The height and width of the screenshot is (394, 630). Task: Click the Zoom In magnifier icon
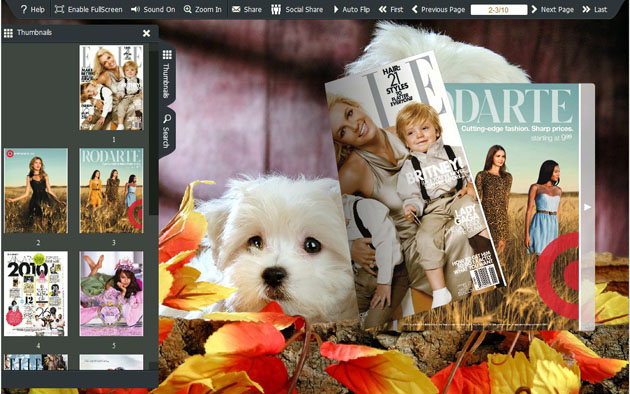(188, 9)
